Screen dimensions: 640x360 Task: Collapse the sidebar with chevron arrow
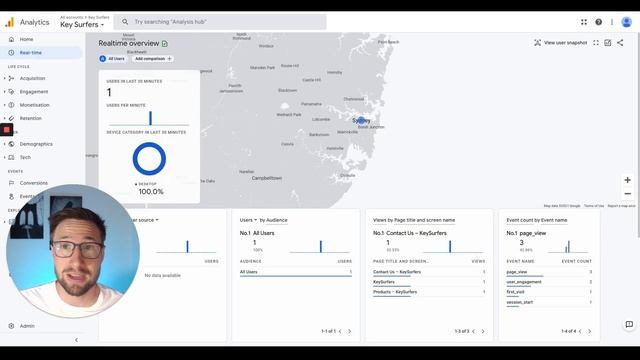point(76,340)
